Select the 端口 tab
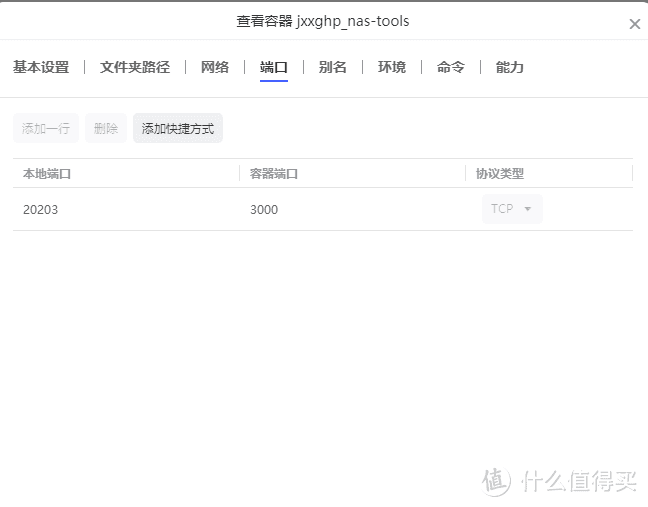 point(274,67)
